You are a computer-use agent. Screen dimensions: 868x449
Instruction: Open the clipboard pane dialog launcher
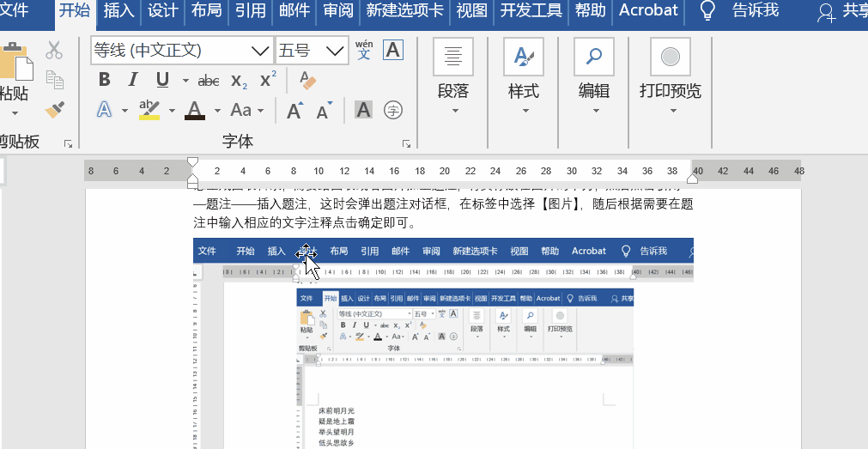click(68, 144)
